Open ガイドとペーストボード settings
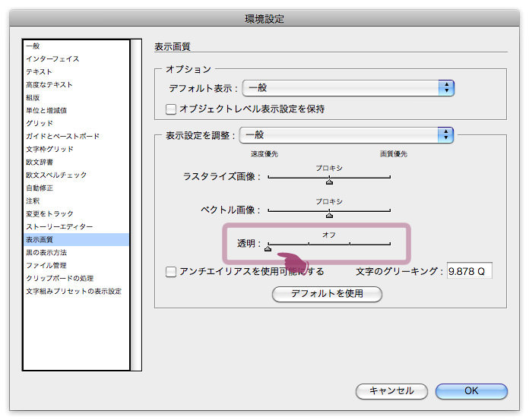Viewport: 529px width, 420px height. point(77,136)
